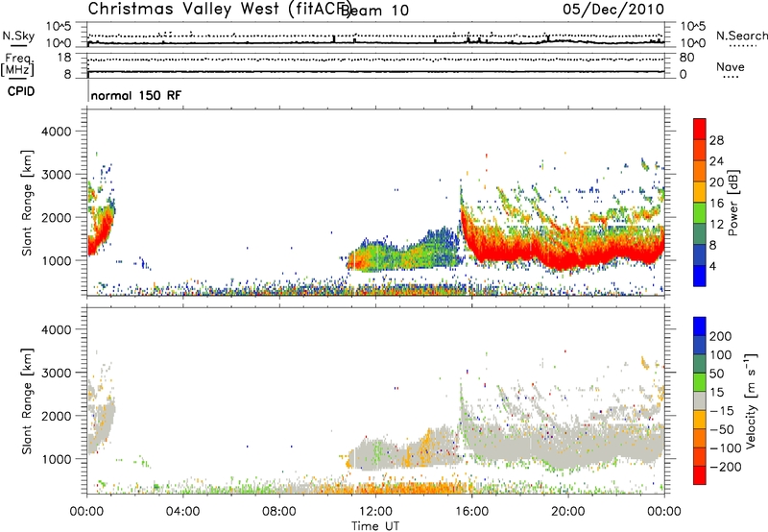This screenshot has height=532, width=768.
Task: Click the "24" label on Power color bar
Action: [x=716, y=161]
